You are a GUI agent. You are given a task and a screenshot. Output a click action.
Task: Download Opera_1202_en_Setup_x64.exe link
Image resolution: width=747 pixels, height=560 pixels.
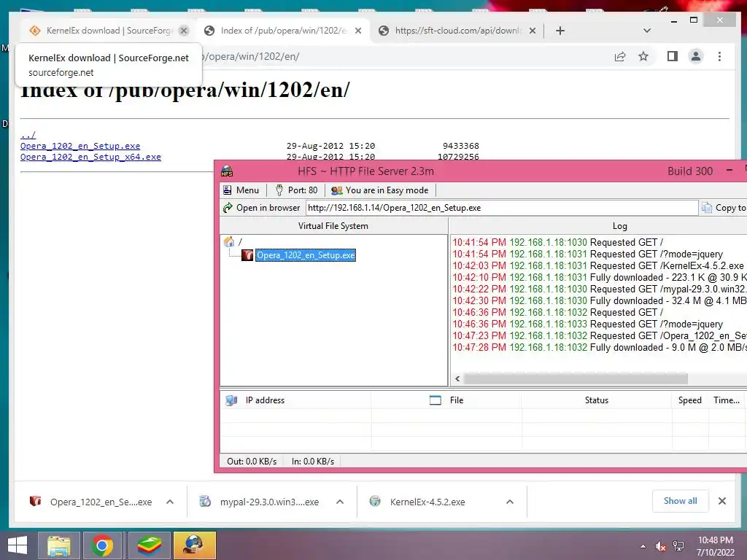coord(90,157)
